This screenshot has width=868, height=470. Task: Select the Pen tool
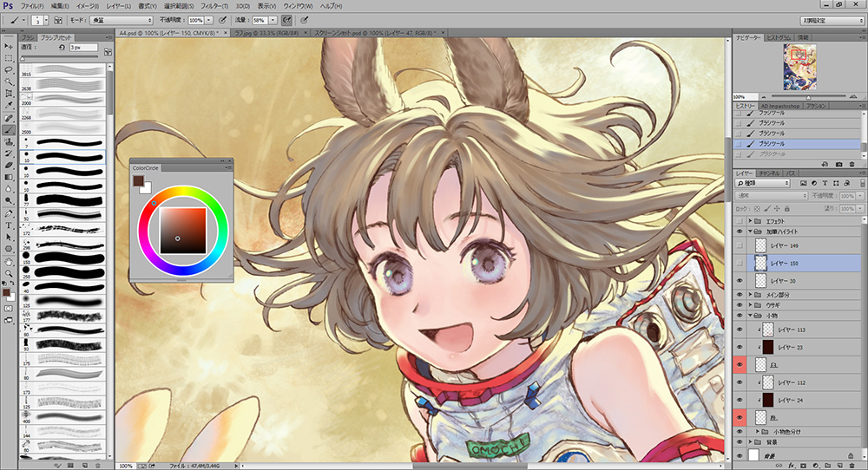tap(9, 212)
